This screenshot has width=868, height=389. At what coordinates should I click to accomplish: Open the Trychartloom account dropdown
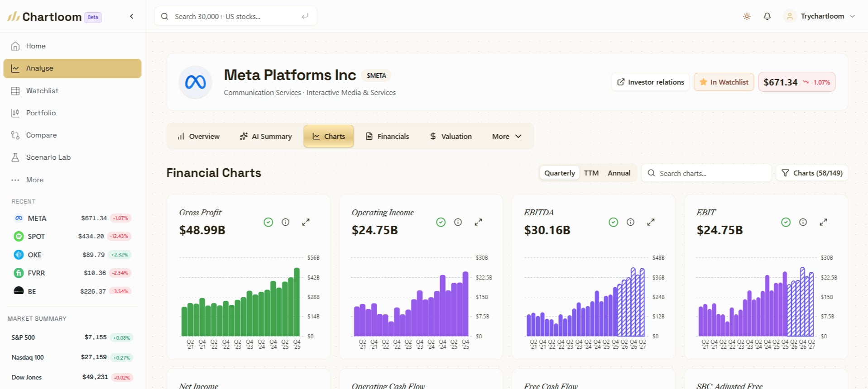point(820,16)
